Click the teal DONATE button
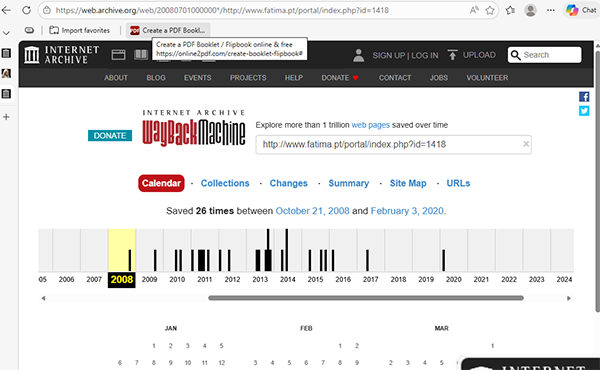The height and width of the screenshot is (370, 600). tap(110, 135)
